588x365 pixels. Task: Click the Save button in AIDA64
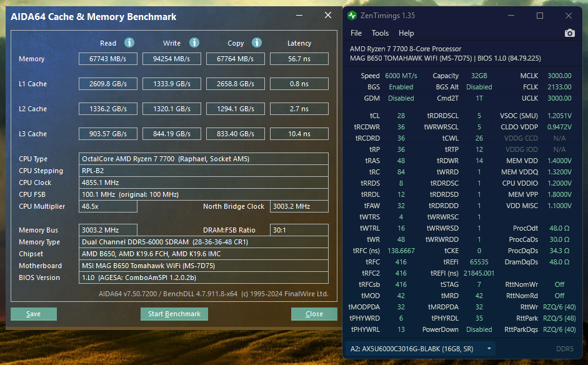pos(34,314)
